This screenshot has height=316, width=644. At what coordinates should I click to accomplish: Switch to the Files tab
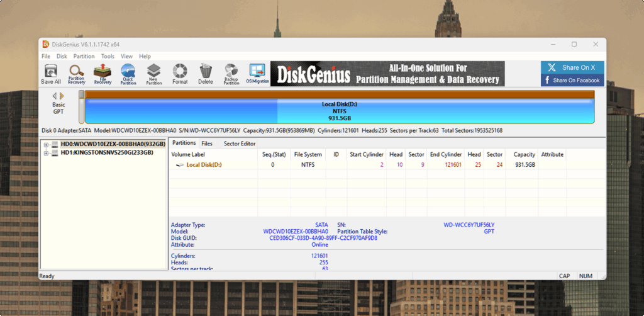(x=207, y=144)
